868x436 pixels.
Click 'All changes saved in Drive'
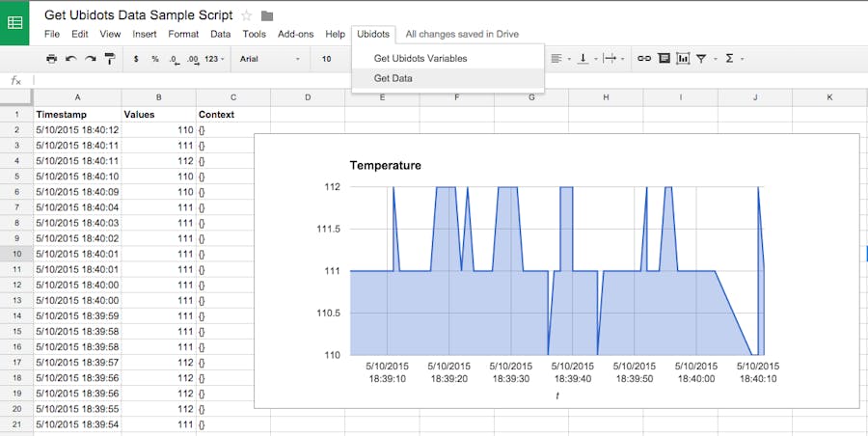[462, 34]
